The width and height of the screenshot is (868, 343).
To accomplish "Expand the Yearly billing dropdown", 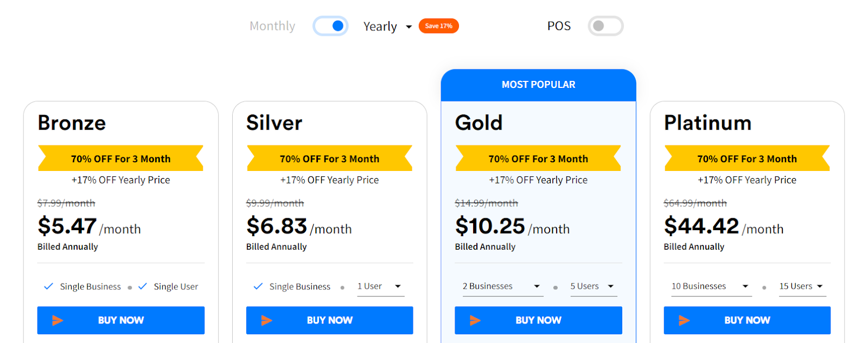I will click(x=408, y=26).
